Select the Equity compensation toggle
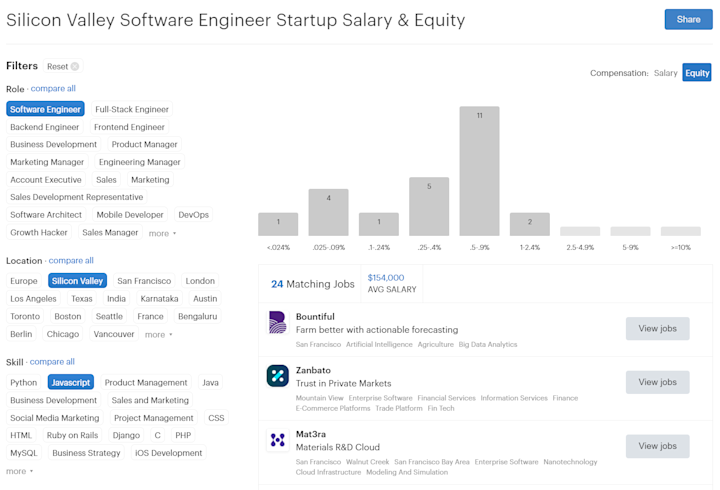 coord(697,73)
